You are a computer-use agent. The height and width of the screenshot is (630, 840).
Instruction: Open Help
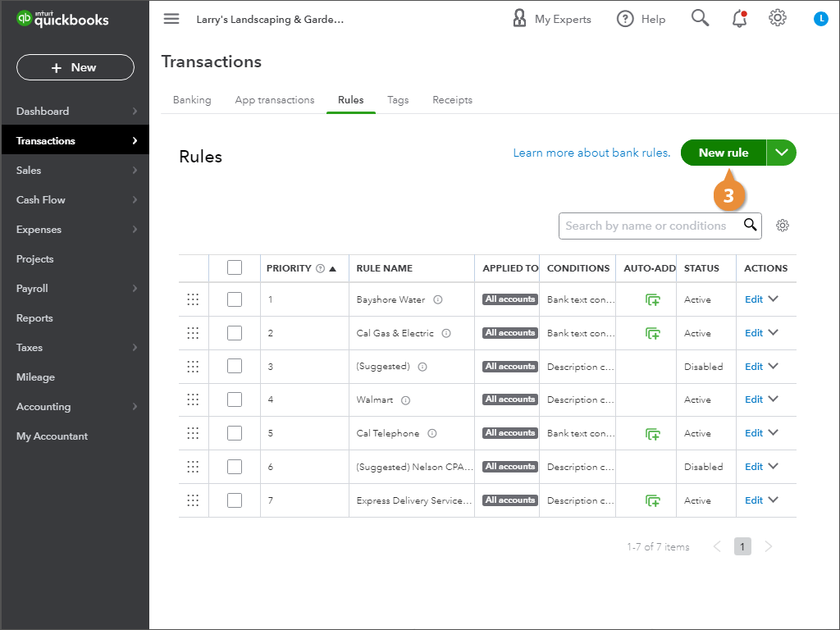pyautogui.click(x=641, y=19)
